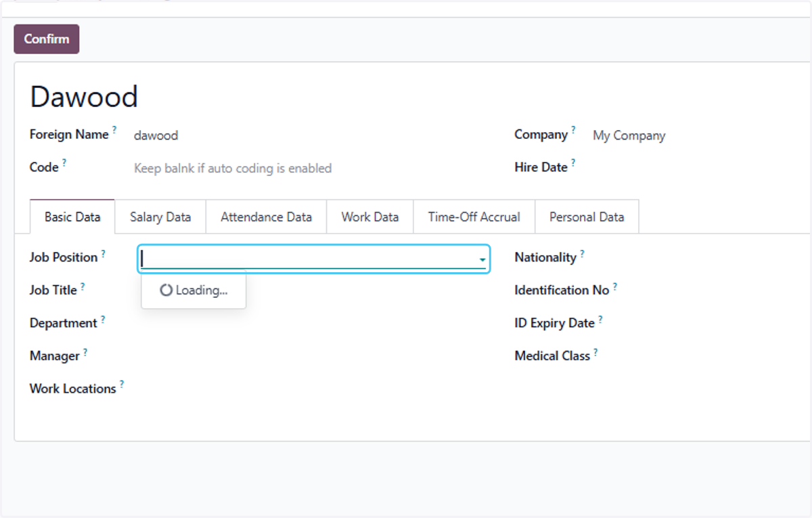Click the Confirm button
The width and height of the screenshot is (812, 518).
47,39
